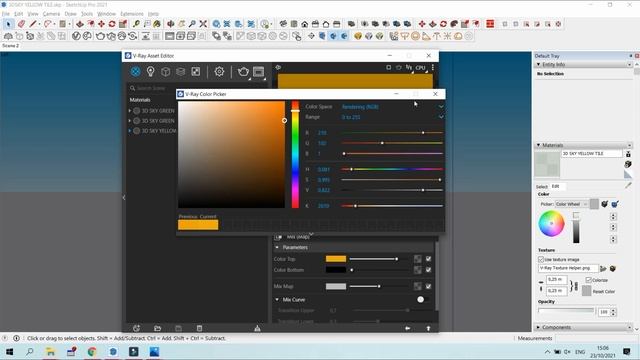Activate the Move tool with red arrows
The height and width of the screenshot is (360, 640).
(101, 24)
